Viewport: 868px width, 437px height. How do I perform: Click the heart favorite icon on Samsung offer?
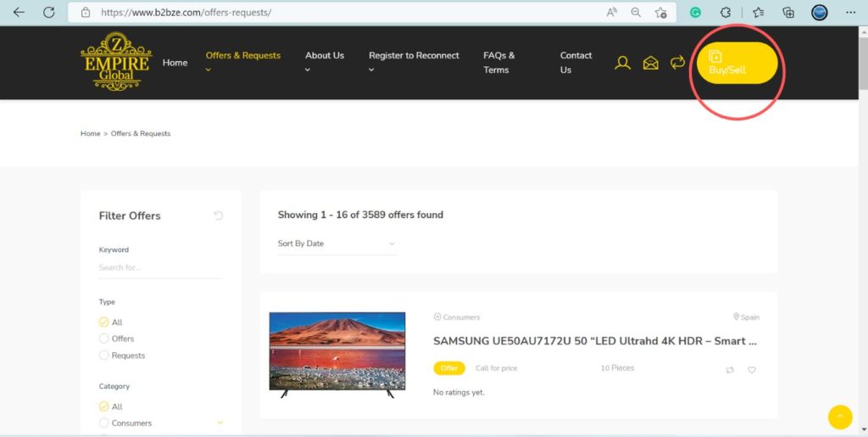click(x=751, y=370)
